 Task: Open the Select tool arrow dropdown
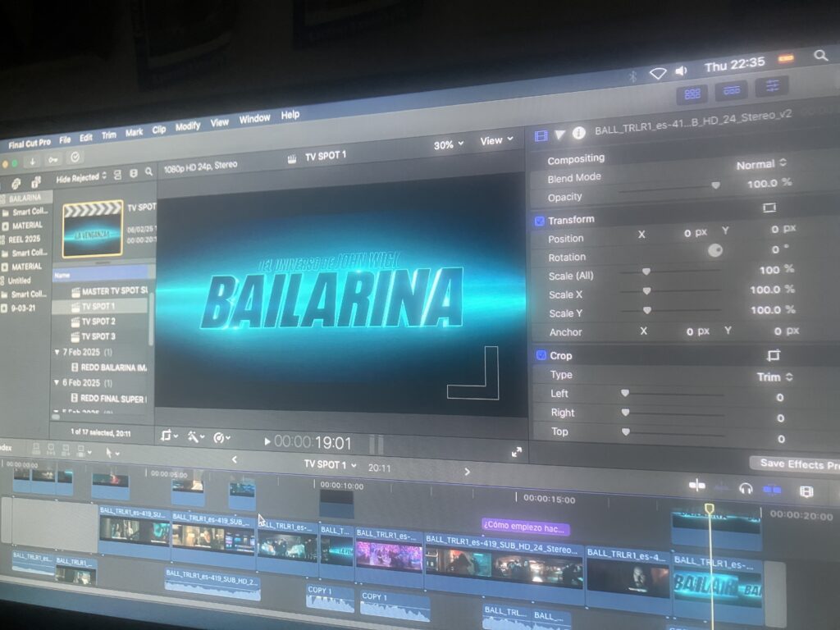click(x=112, y=453)
